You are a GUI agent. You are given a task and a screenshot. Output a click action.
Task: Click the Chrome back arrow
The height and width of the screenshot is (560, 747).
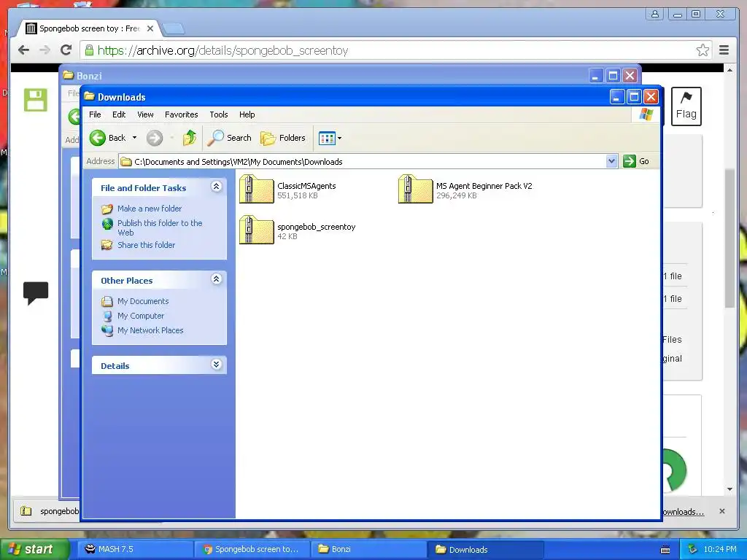[x=24, y=50]
